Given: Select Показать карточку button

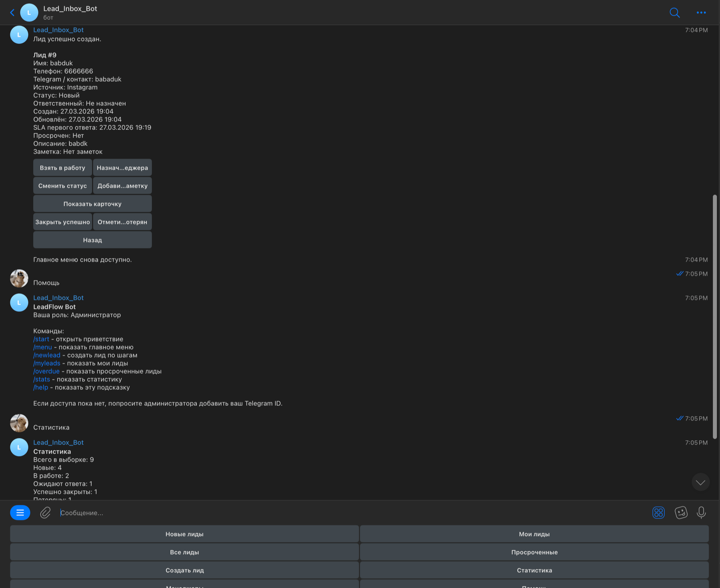Looking at the screenshot, I should [92, 204].
